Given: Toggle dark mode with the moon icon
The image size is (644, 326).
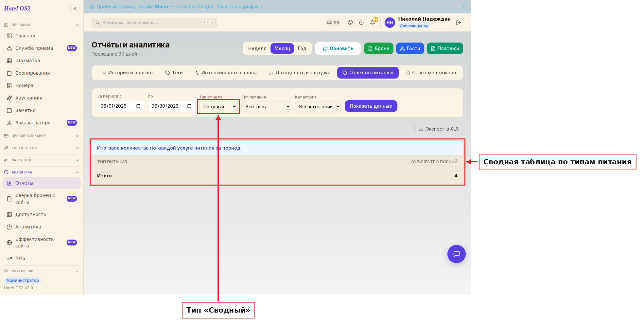Looking at the screenshot, I should point(361,23).
